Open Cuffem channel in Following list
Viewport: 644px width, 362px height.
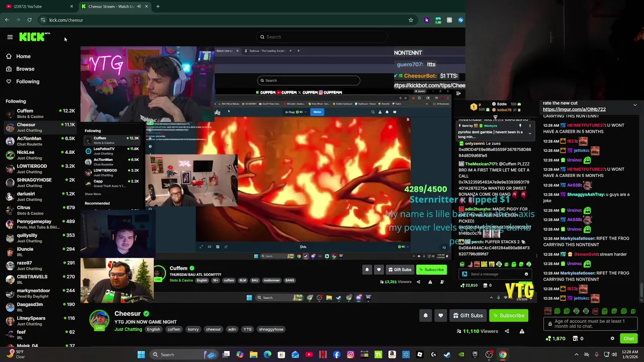tap(40, 114)
